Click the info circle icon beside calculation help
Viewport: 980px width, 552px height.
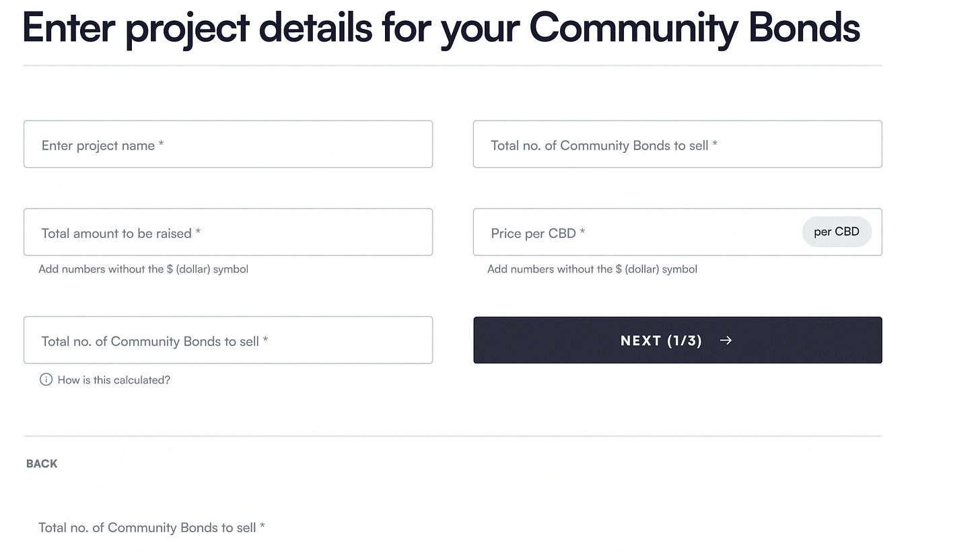click(46, 380)
